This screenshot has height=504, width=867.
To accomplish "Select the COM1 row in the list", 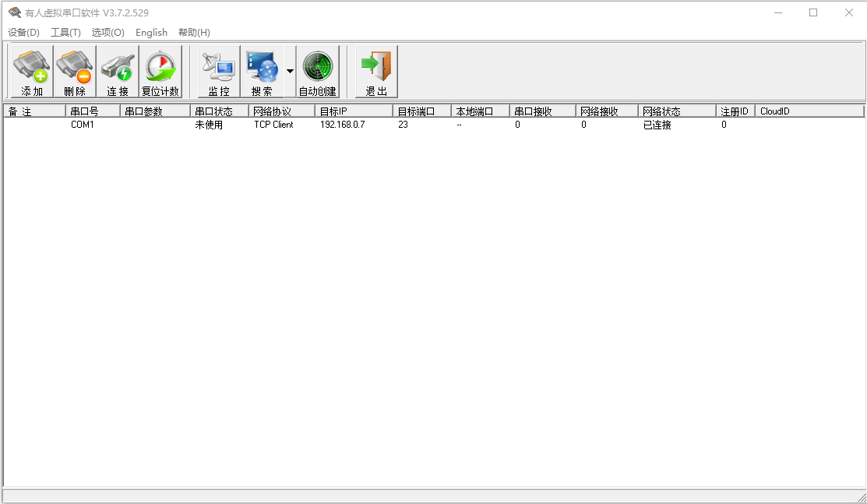I will (83, 125).
